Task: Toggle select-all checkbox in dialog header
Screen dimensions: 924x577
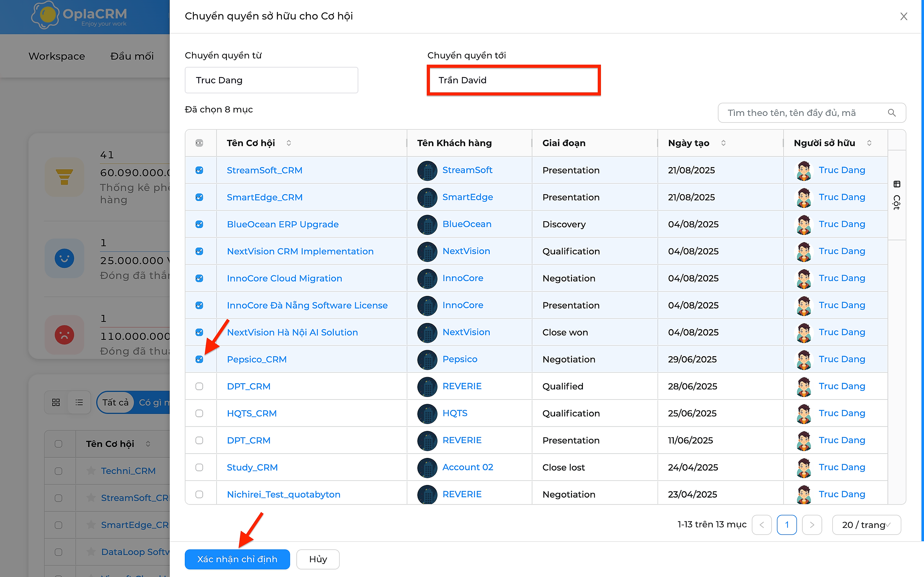Action: coord(199,143)
